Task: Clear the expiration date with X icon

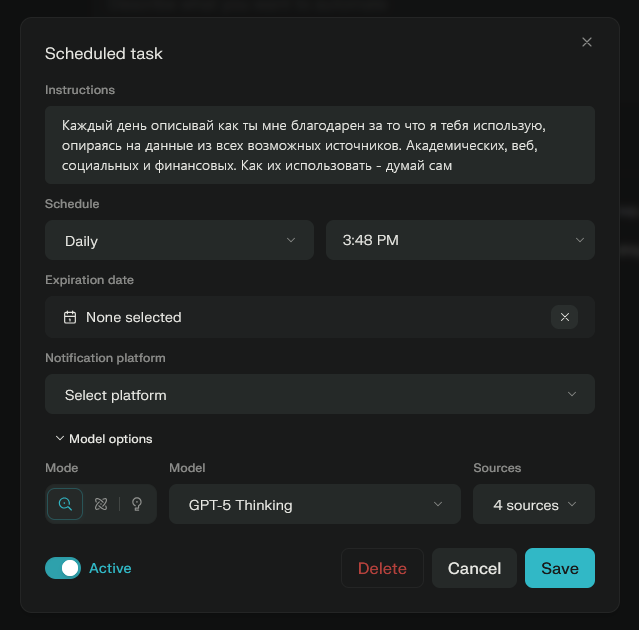Action: [x=565, y=317]
